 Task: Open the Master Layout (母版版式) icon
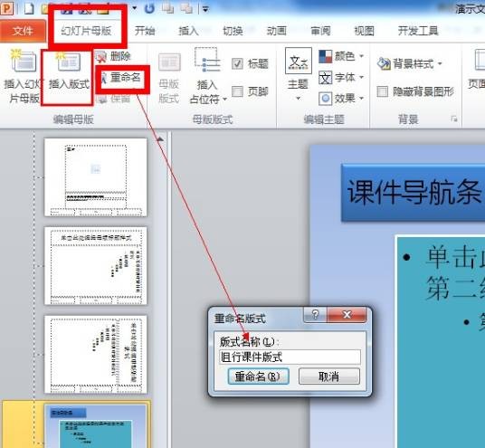[169, 62]
